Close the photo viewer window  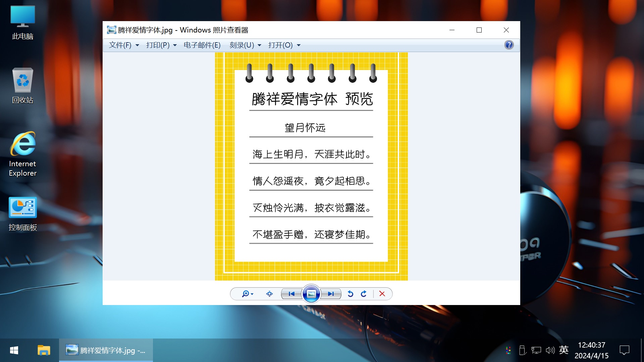click(506, 30)
